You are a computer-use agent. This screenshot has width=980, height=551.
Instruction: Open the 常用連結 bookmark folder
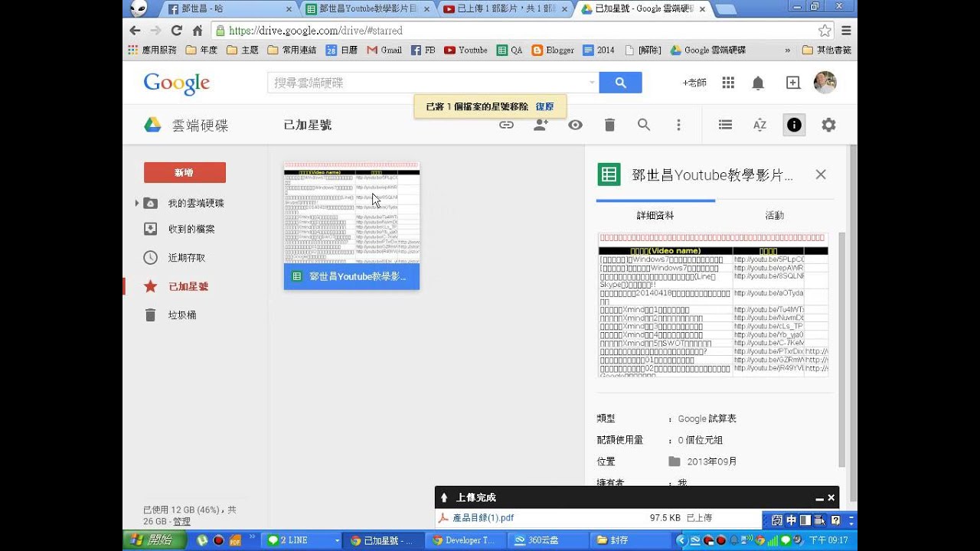pos(292,50)
